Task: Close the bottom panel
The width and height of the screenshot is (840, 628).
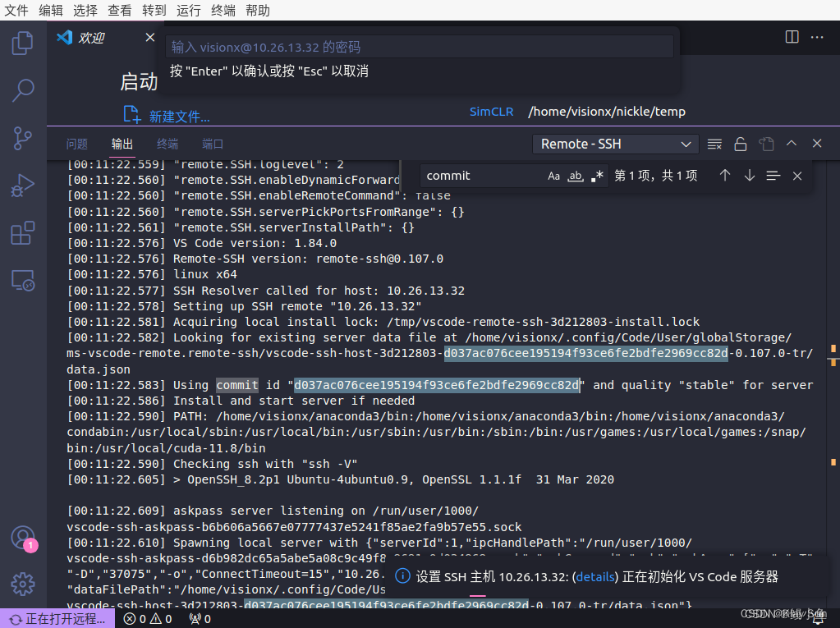Action: coord(817,144)
